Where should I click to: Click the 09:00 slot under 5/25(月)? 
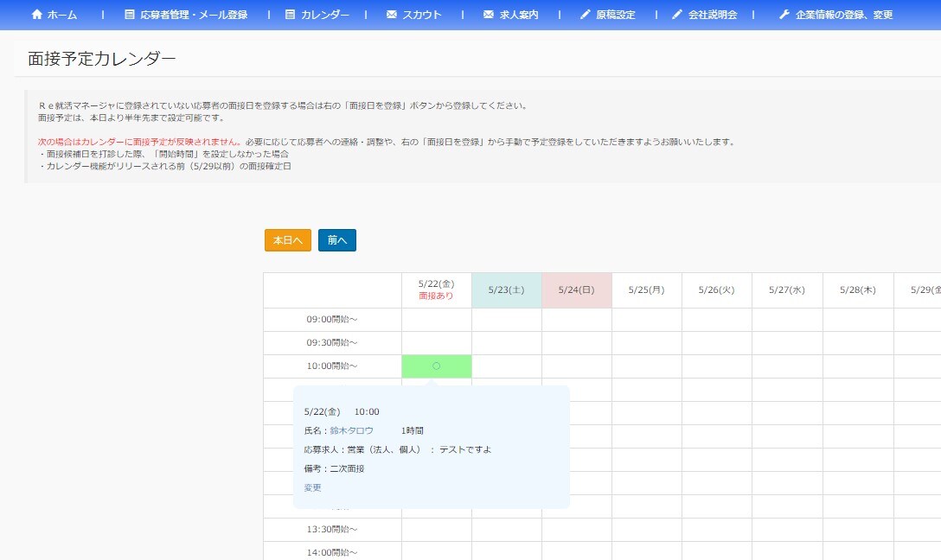(647, 320)
